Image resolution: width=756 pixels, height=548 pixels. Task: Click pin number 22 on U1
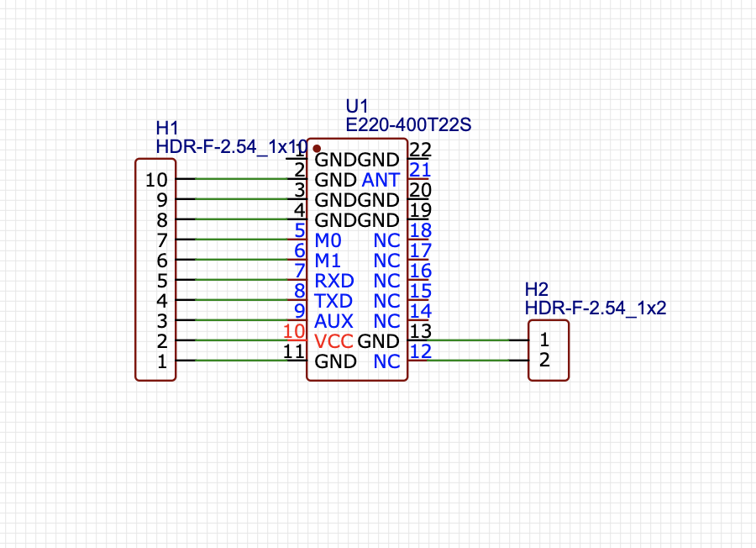pos(420,150)
